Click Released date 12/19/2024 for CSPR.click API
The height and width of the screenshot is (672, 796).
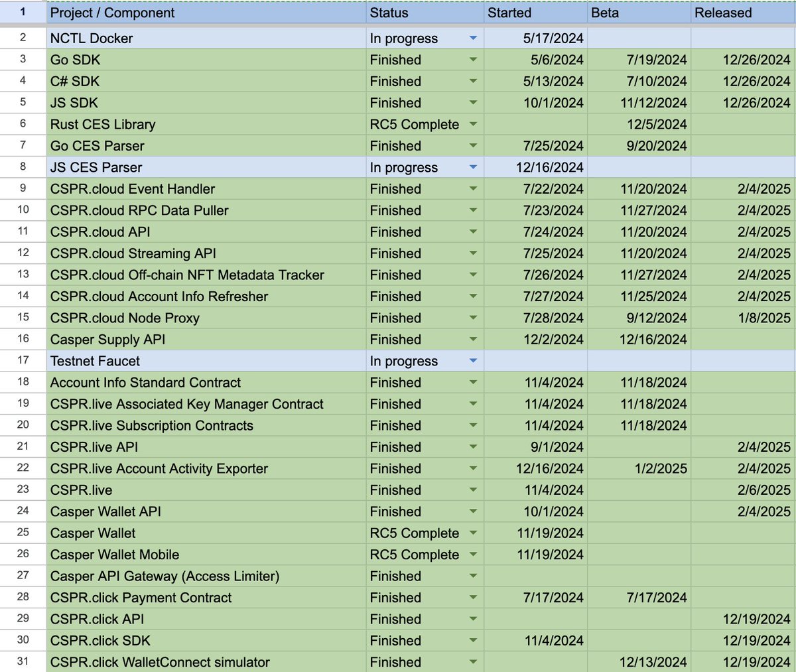click(743, 619)
